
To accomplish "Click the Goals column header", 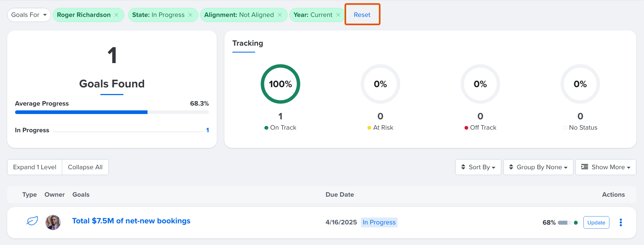I will tap(81, 195).
